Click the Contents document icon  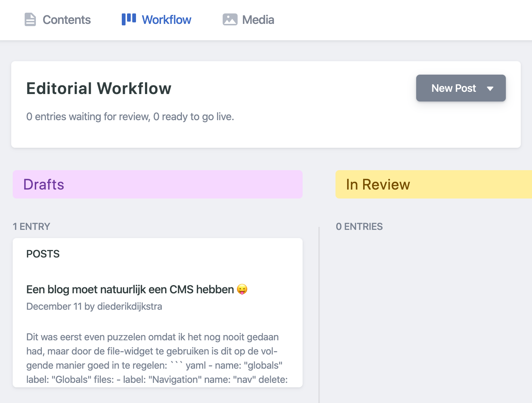[x=30, y=19]
